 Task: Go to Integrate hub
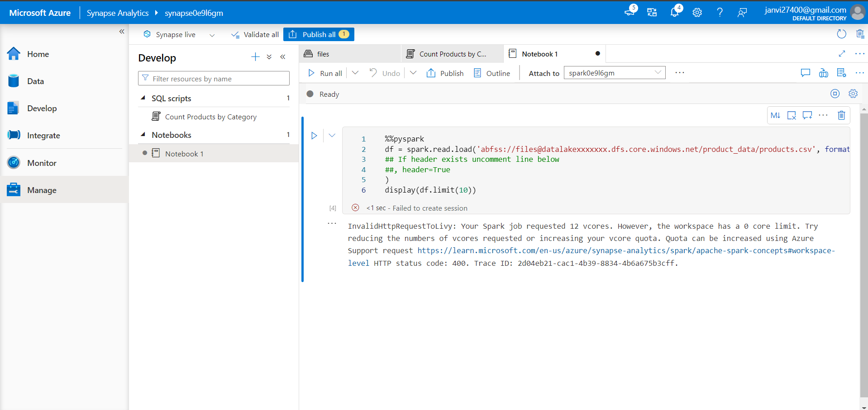point(64,135)
